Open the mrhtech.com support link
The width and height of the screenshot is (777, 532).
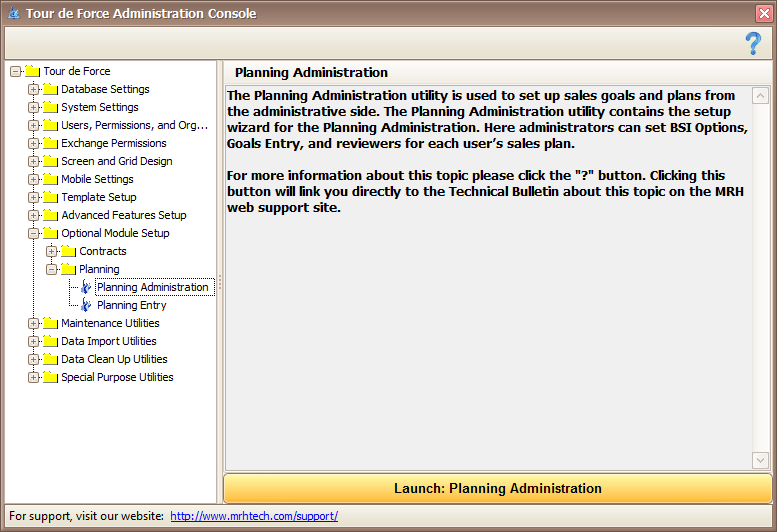tap(254, 516)
